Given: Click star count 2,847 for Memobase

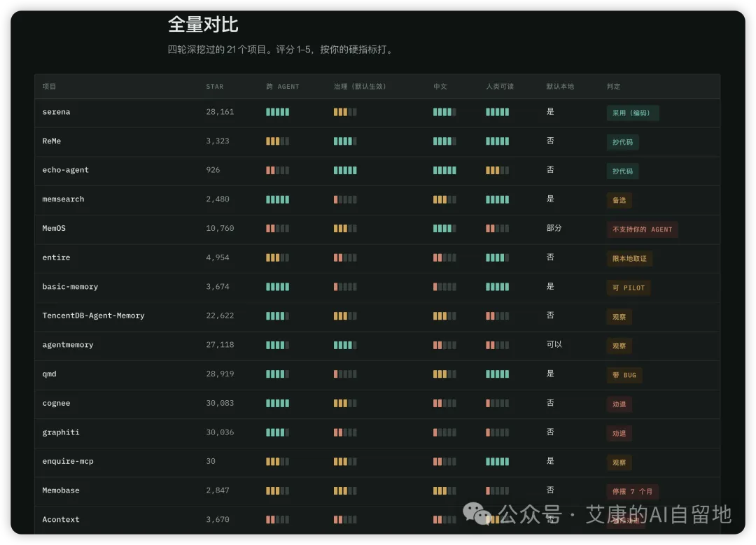Looking at the screenshot, I should click(218, 490).
